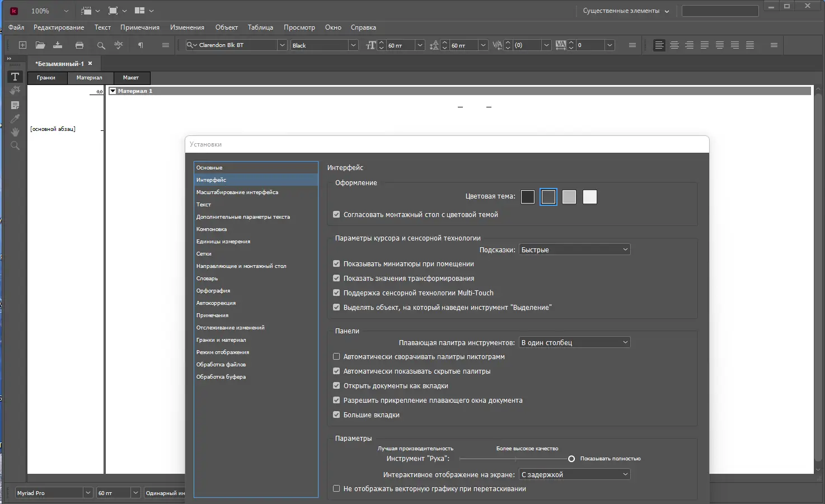Select the Hand tool in the toolbox
The width and height of the screenshot is (825, 504).
click(x=15, y=132)
